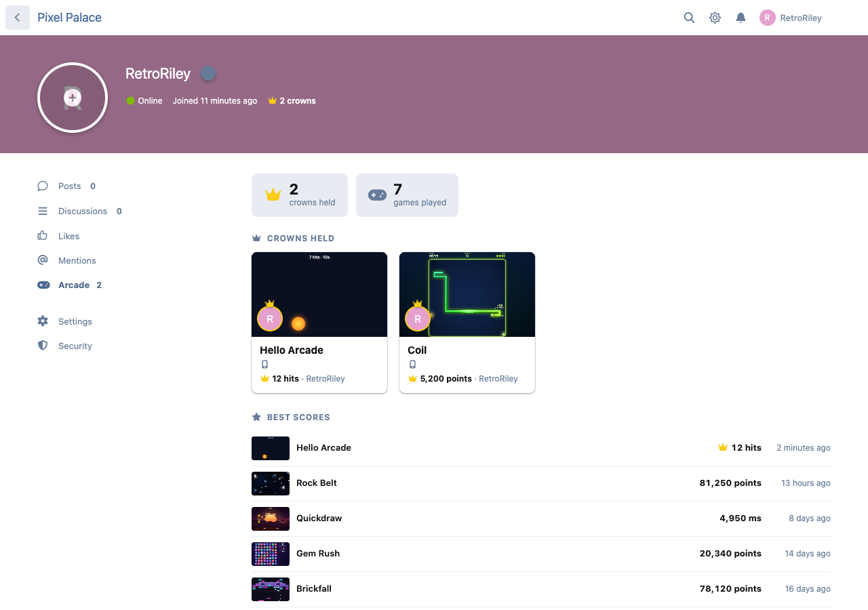868x610 pixels.
Task: Click the RetroRiley link on the Coil card
Action: 498,379
